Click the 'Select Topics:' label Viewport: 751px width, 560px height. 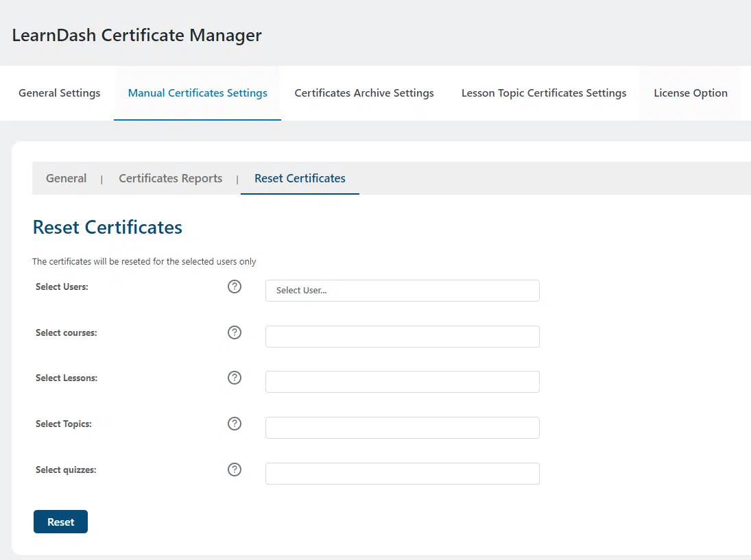[64, 424]
